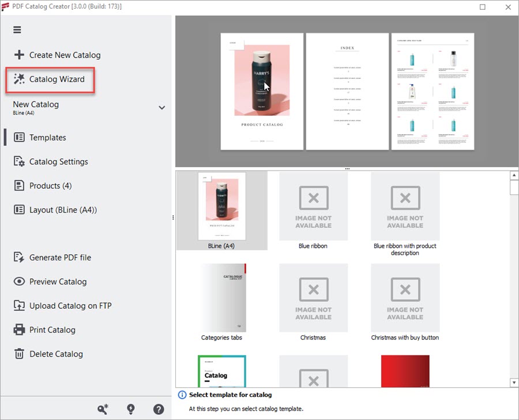Select the red gradient template thumbnail
Image resolution: width=519 pixels, height=420 pixels.
(405, 371)
